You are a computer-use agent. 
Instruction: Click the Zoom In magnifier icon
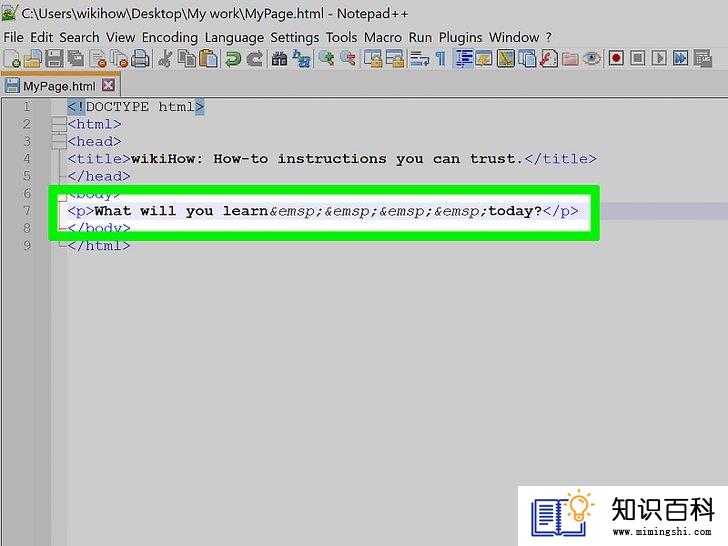326,59
